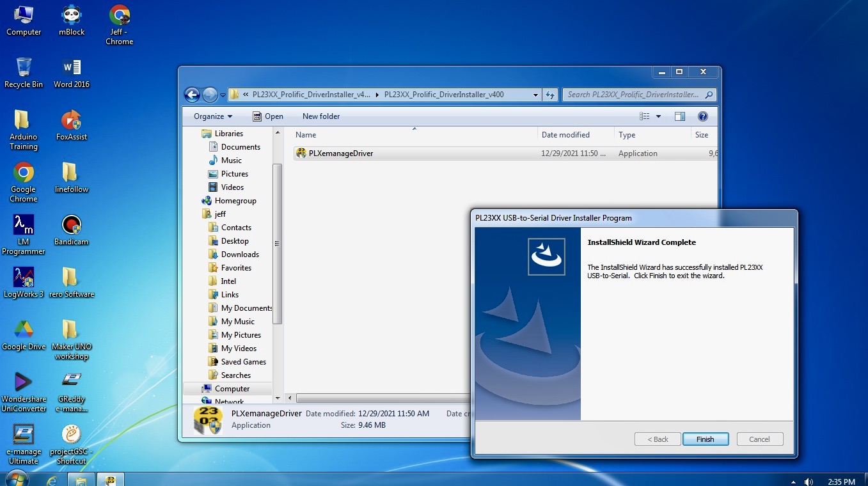Toggle the preview pane button
868x486 pixels.
point(679,116)
